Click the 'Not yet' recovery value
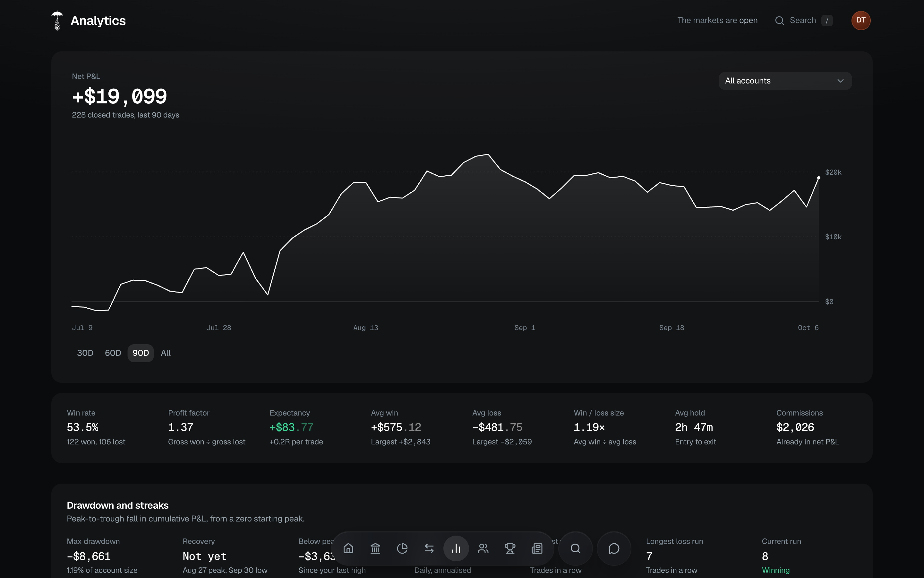The height and width of the screenshot is (578, 924). (204, 556)
